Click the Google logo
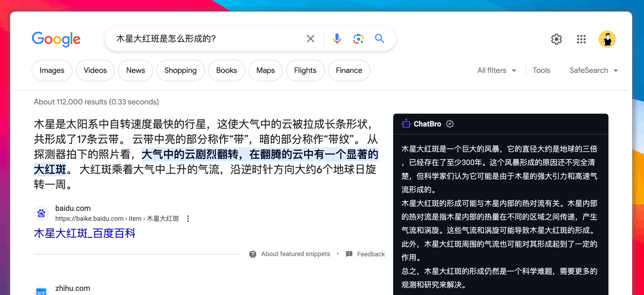 pyautogui.click(x=56, y=39)
